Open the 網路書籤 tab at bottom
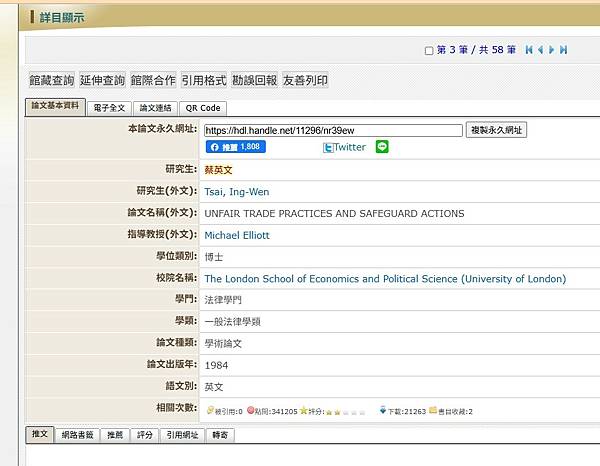The width and height of the screenshot is (600, 466). click(76, 435)
